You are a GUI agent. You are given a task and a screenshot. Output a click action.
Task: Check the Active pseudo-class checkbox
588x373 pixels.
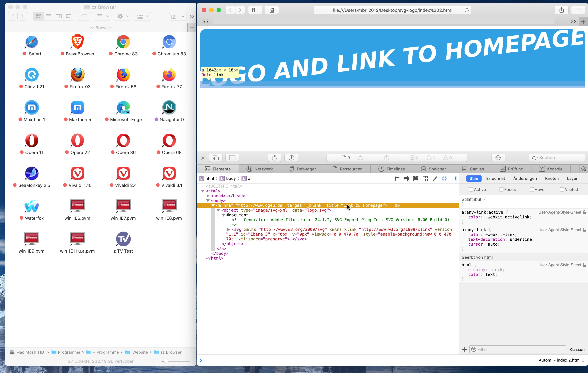tap(471, 190)
